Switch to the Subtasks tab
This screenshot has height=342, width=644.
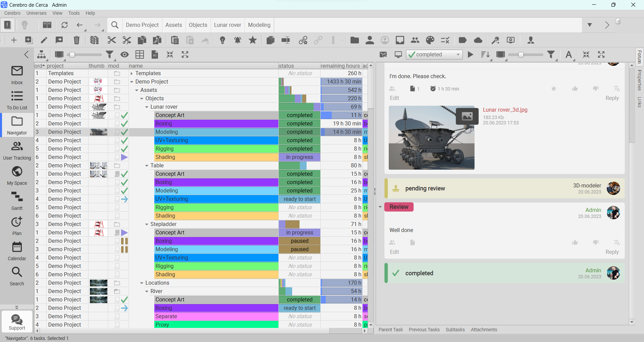click(x=455, y=330)
